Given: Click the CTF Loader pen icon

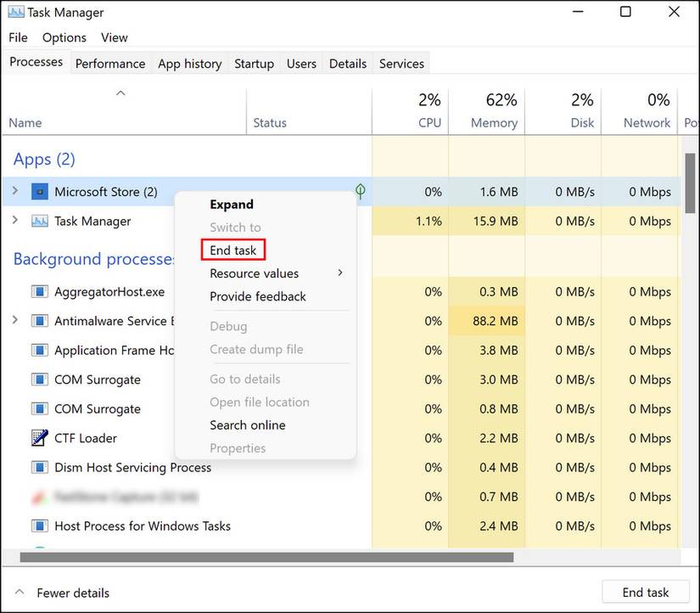Looking at the screenshot, I should (39, 438).
